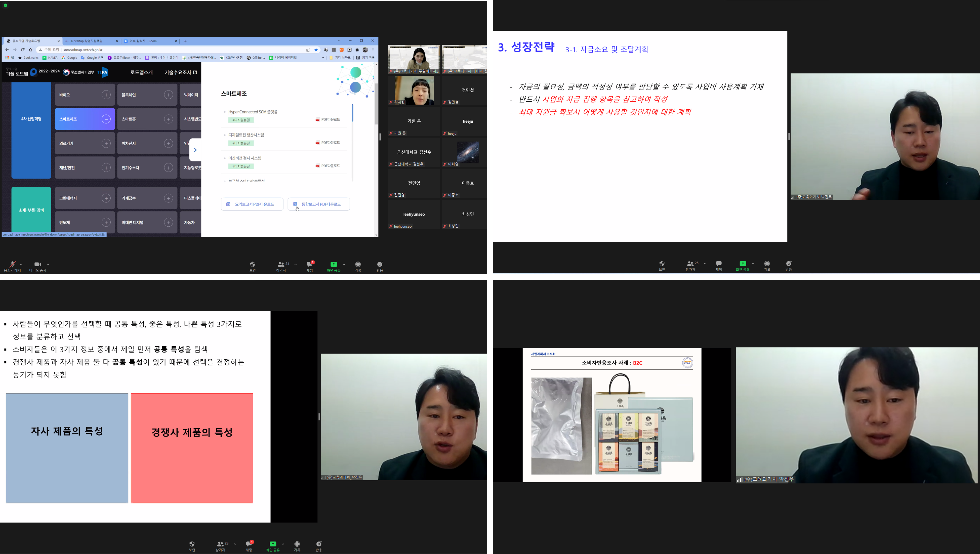
Task: Expand 블록체인 category plus button
Action: (x=169, y=95)
